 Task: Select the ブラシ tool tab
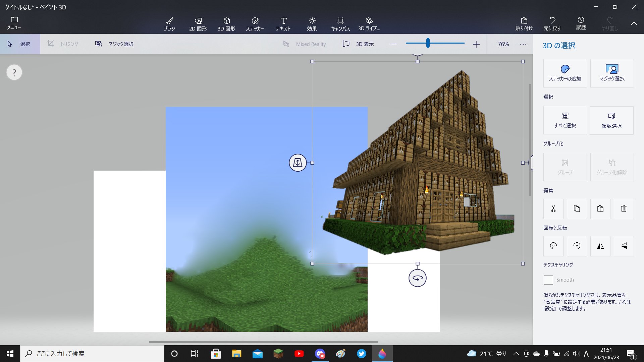tap(169, 24)
